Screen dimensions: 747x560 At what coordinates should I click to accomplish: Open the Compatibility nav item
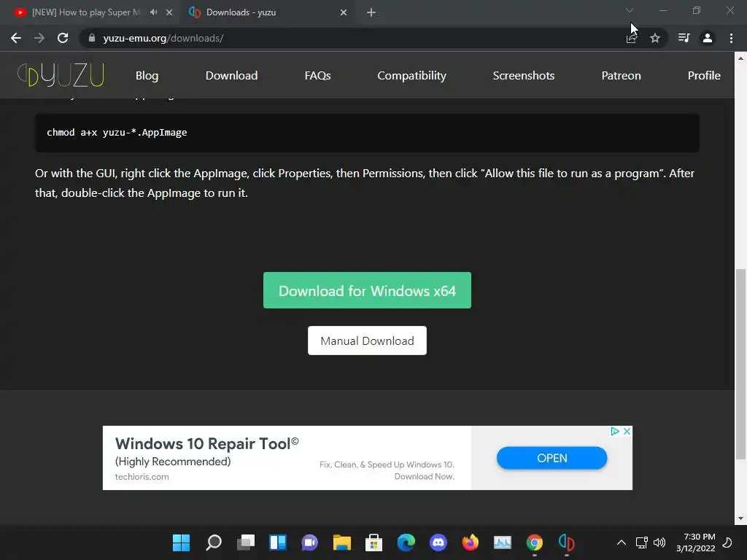[411, 76]
